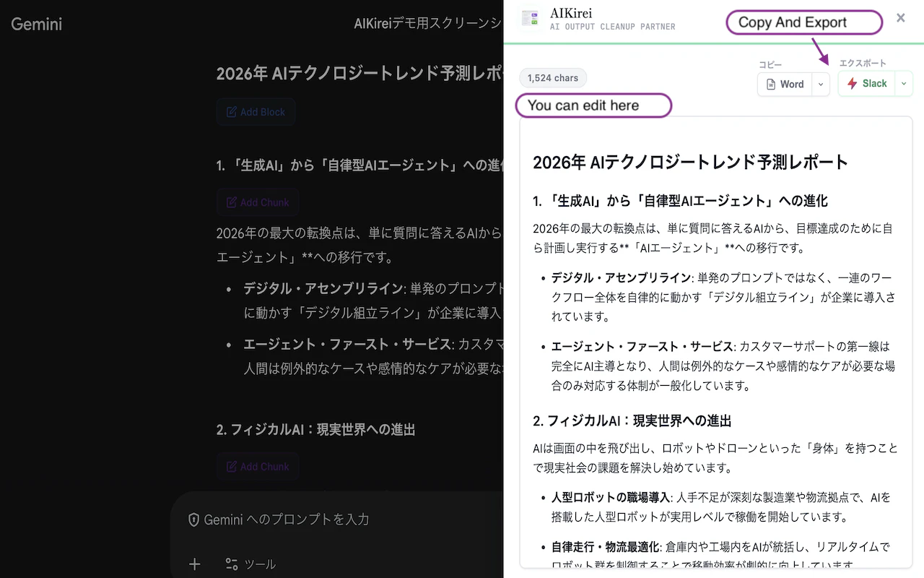Open the Slack export options dropdown
Viewport: 924px width, 578px height.
[904, 83]
